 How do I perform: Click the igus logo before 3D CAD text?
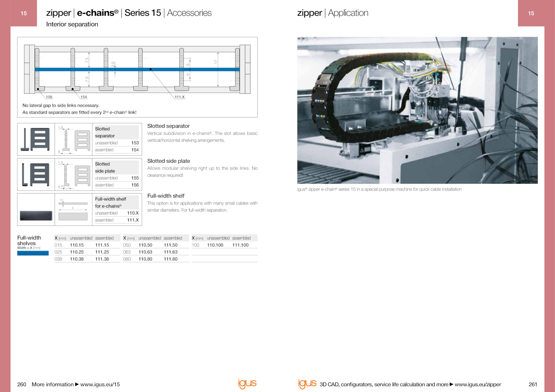tap(307, 383)
